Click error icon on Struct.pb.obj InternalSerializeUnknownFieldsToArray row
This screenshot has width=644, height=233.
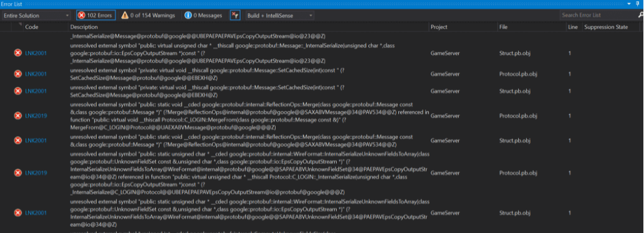pos(17,213)
